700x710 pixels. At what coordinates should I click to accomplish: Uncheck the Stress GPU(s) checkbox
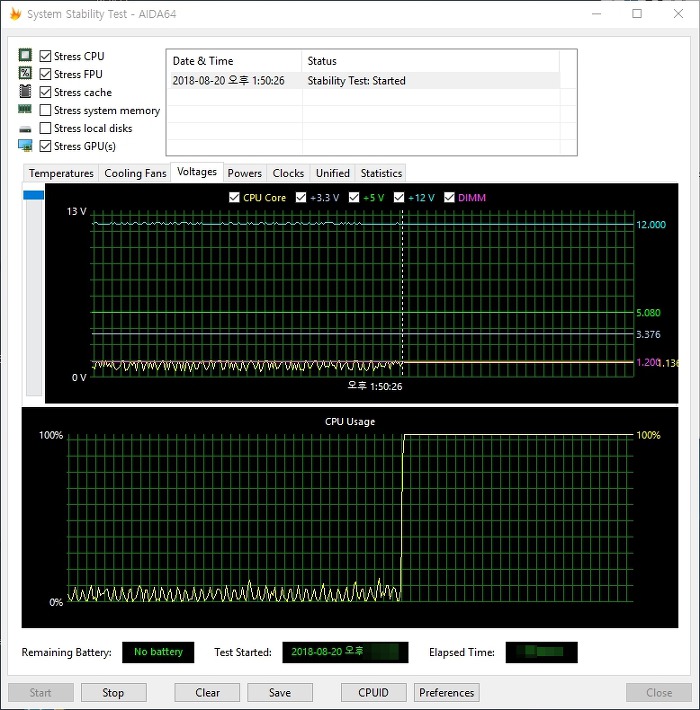pyautogui.click(x=45, y=146)
